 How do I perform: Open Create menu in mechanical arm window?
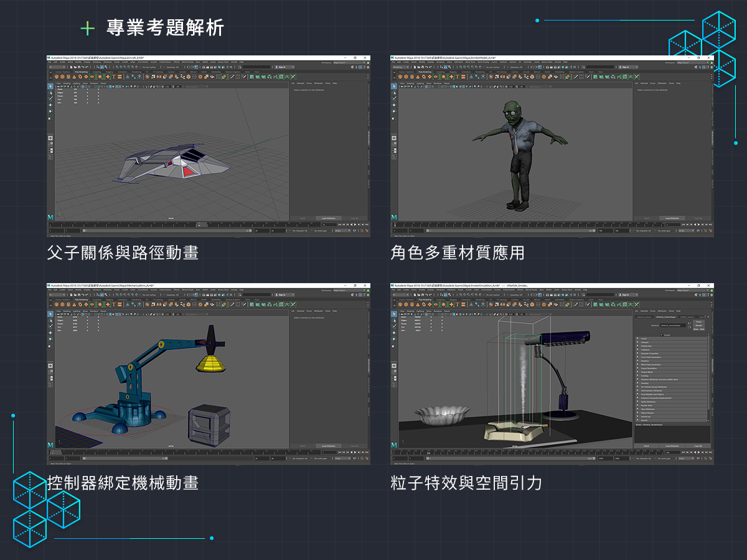click(x=62, y=291)
